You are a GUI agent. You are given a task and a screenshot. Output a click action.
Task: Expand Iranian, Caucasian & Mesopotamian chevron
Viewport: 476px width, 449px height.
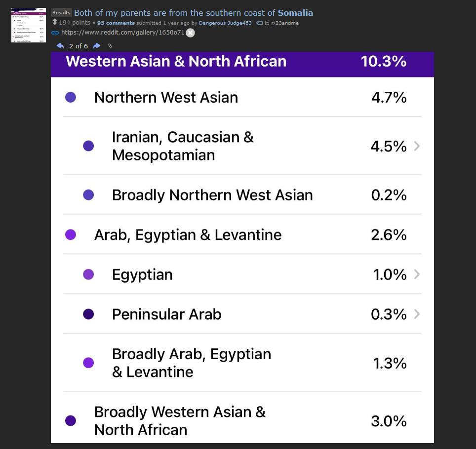pos(417,146)
